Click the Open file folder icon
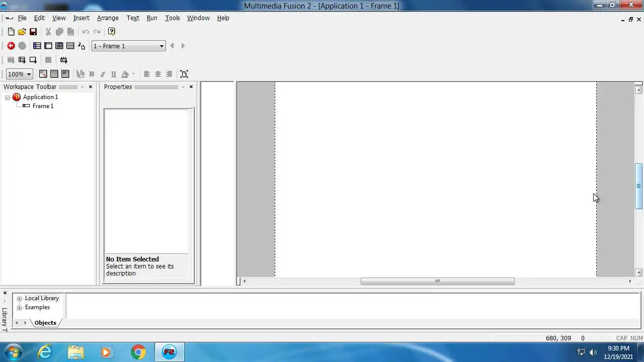The image size is (644, 362). coord(22,32)
